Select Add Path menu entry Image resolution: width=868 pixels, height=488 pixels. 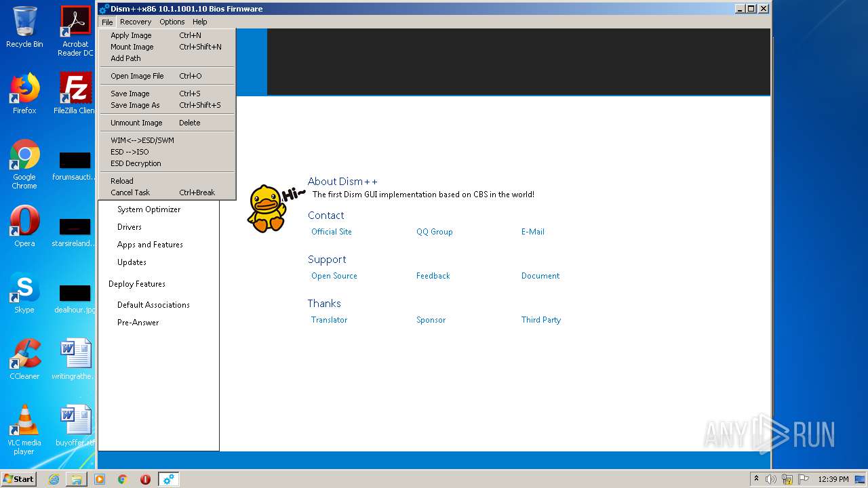tap(167, 58)
